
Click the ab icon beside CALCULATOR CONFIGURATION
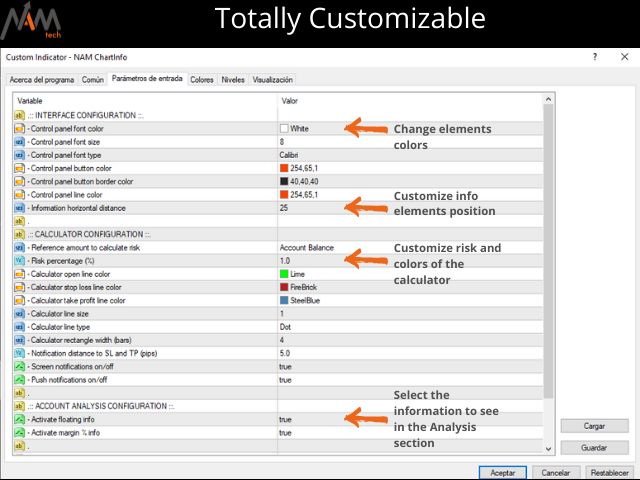point(19,234)
